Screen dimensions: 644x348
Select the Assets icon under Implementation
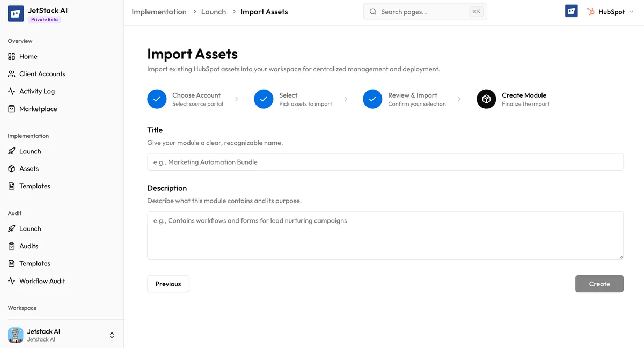point(11,168)
